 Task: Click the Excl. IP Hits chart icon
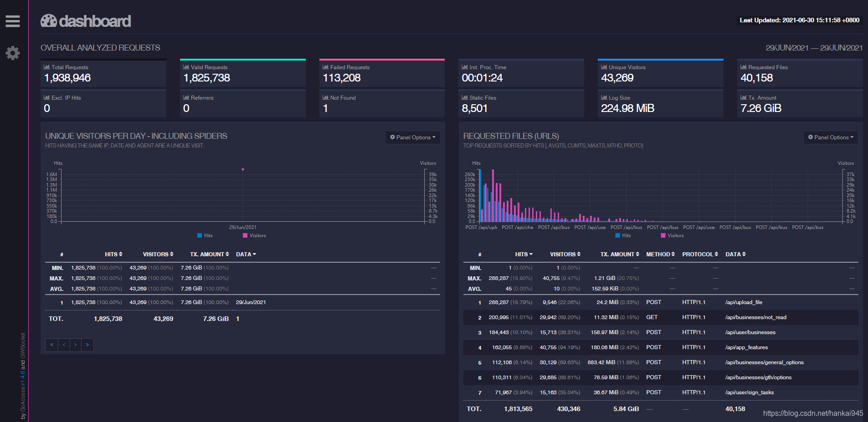(x=46, y=97)
